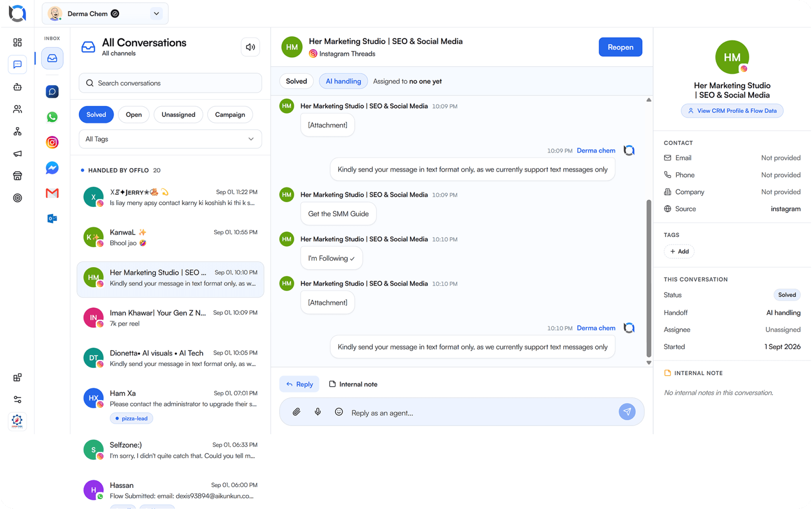The width and height of the screenshot is (812, 509).
Task: Open the emoji picker icon
Action: pyautogui.click(x=339, y=412)
